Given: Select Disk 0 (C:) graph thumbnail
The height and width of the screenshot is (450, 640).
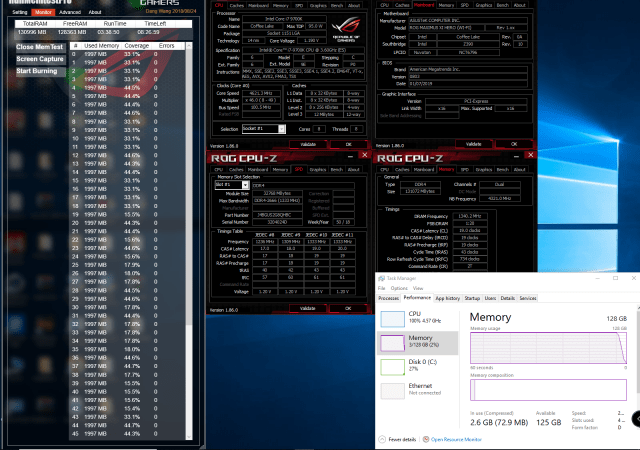Looking at the screenshot, I should [393, 367].
